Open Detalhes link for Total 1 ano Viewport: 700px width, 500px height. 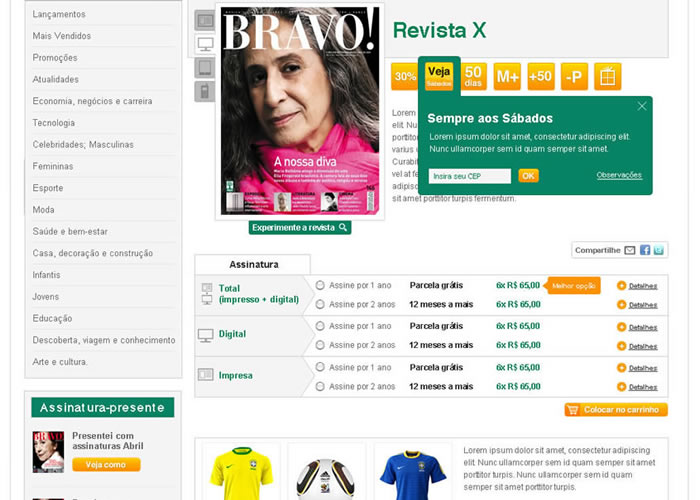tap(643, 286)
